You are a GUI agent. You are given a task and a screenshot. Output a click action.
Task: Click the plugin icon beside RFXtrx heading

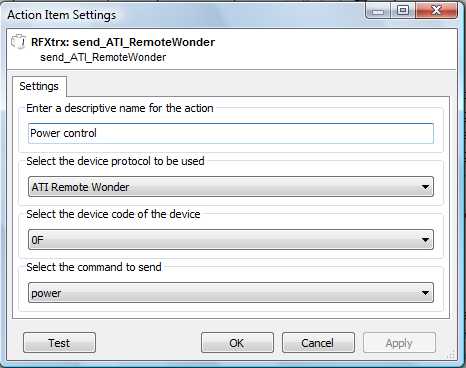click(18, 42)
